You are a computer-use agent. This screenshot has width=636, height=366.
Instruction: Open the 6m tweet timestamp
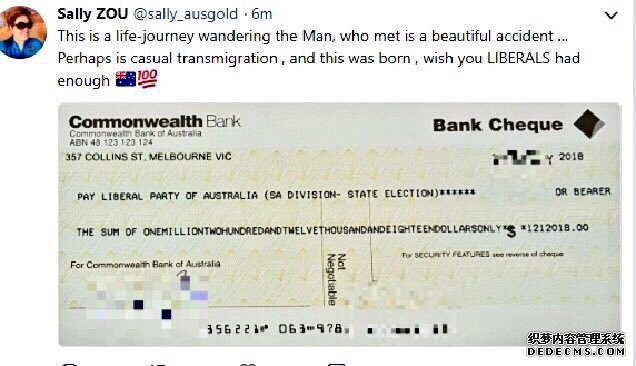pyautogui.click(x=262, y=14)
